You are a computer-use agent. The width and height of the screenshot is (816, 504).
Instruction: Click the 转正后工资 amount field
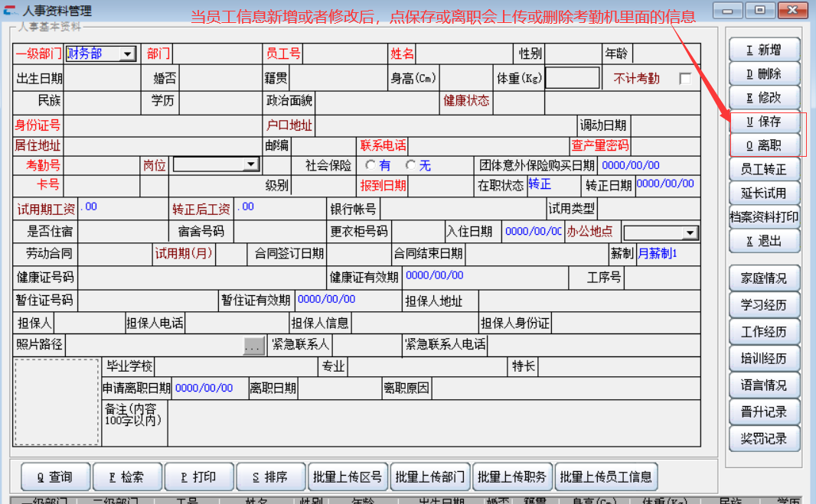[280, 209]
